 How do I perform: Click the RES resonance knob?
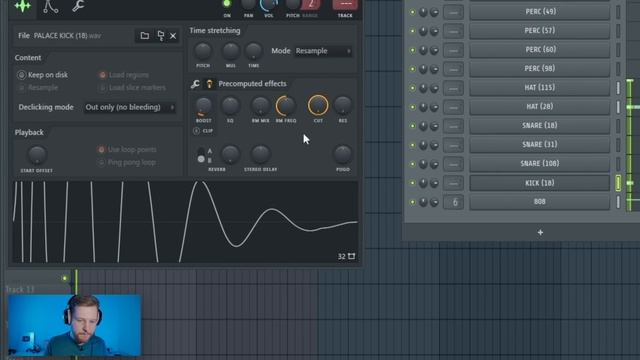pos(342,106)
